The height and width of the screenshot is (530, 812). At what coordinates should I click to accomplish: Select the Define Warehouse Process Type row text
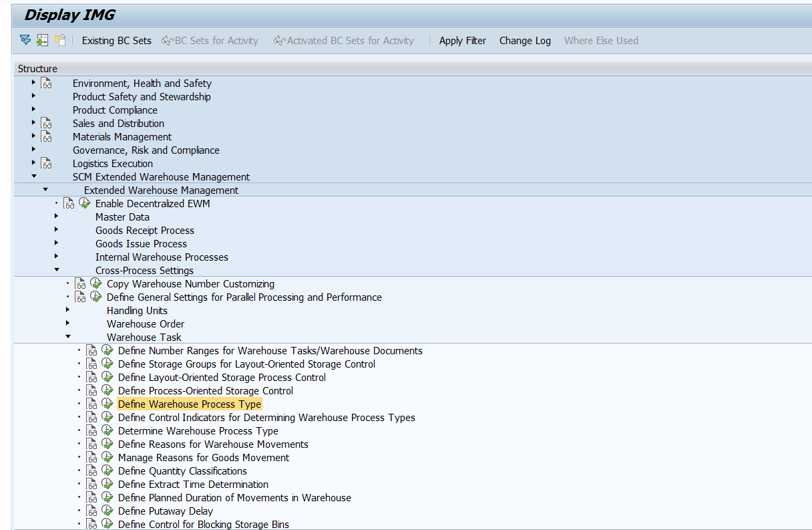tap(190, 404)
